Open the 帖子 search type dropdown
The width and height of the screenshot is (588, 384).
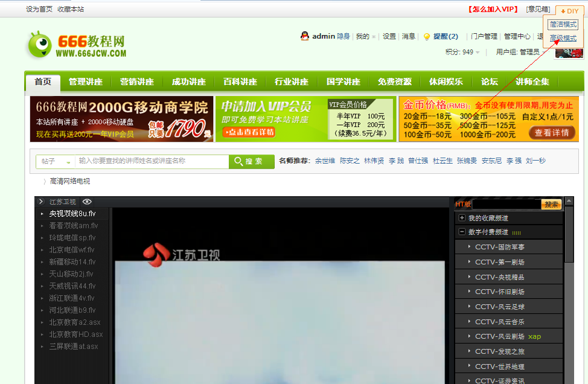(56, 161)
